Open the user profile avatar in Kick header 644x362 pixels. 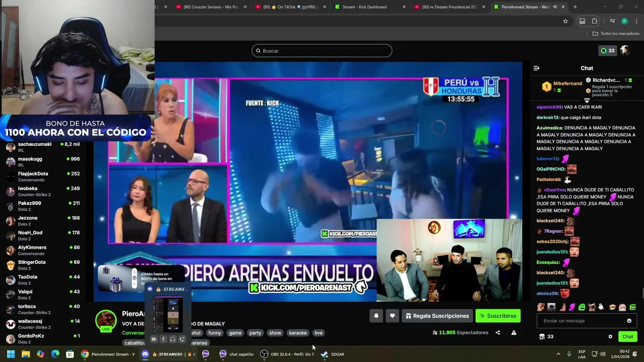(624, 50)
